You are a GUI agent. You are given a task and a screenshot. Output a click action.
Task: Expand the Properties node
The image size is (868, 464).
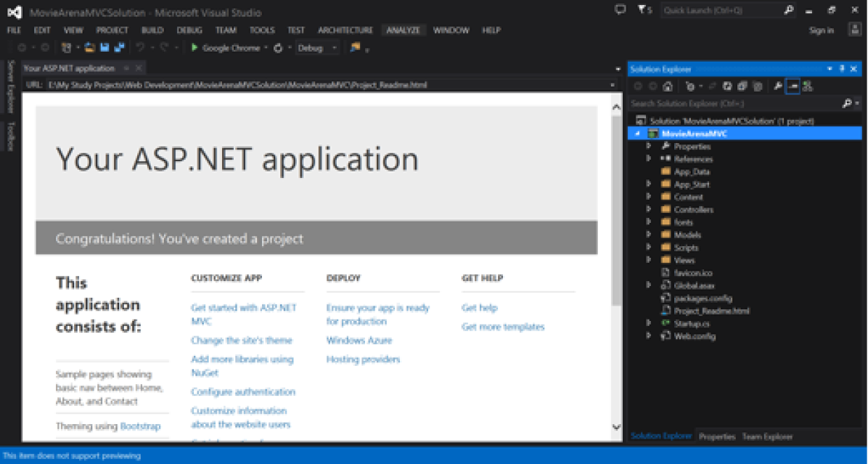point(648,146)
